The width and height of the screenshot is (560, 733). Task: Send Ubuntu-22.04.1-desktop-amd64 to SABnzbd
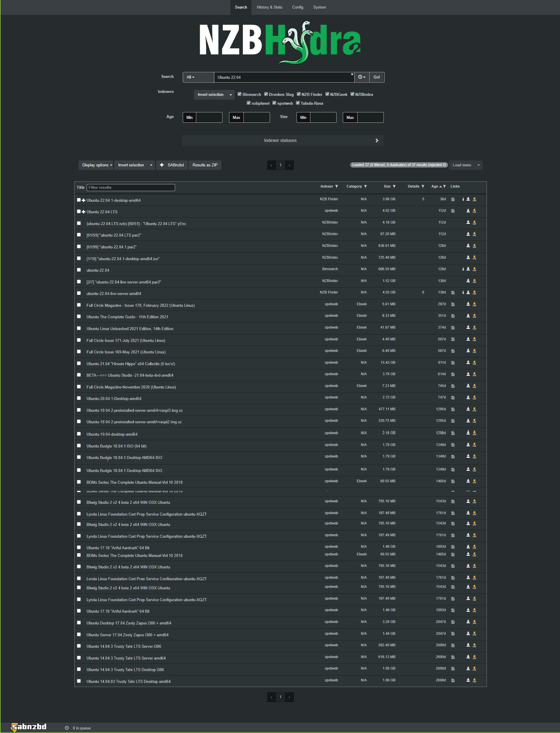click(474, 199)
